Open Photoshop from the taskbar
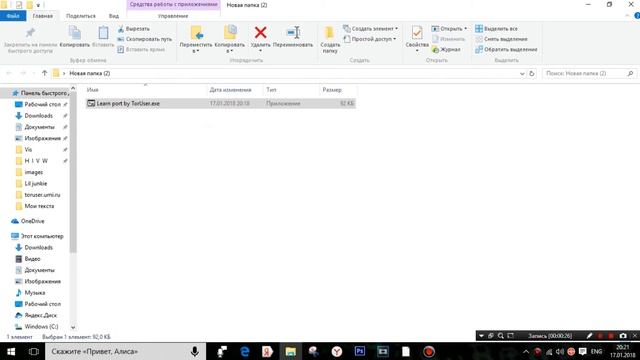Image resolution: width=640 pixels, height=360 pixels. click(360, 351)
